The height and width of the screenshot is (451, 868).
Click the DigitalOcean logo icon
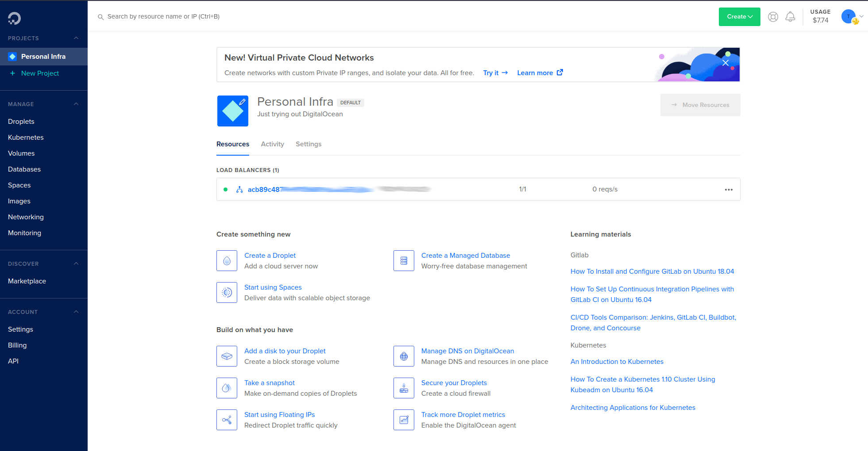click(x=14, y=18)
